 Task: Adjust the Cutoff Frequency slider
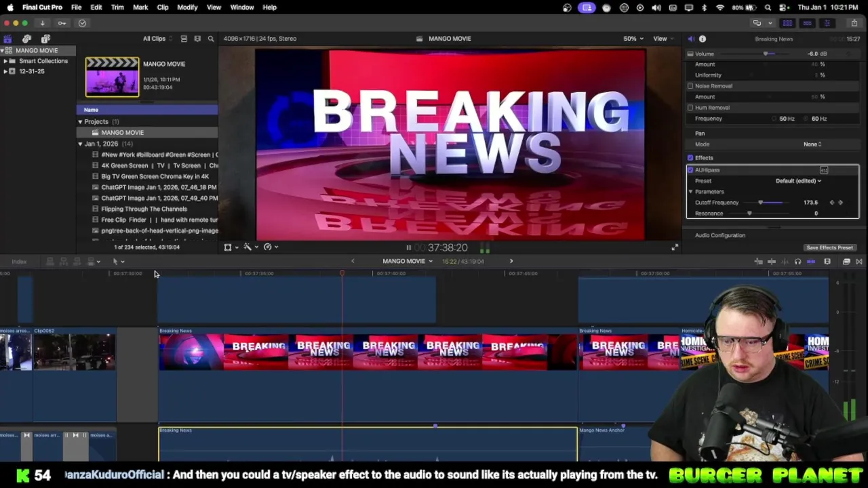761,203
